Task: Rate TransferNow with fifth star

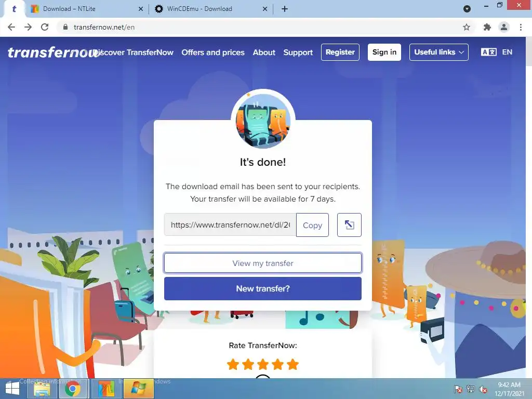Action: [x=292, y=364]
